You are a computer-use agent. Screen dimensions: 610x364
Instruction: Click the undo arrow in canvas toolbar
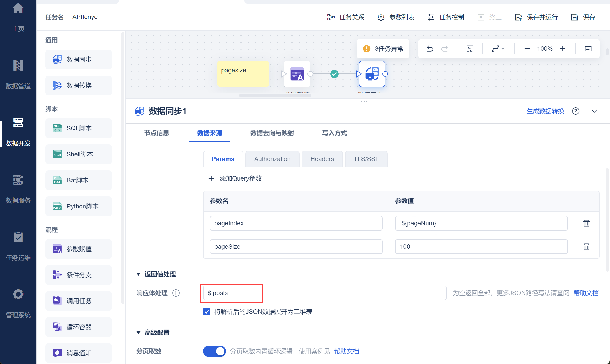(x=430, y=49)
